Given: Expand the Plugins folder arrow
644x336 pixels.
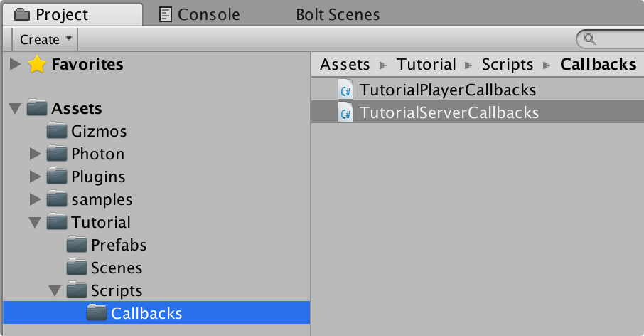Looking at the screenshot, I should [36, 177].
